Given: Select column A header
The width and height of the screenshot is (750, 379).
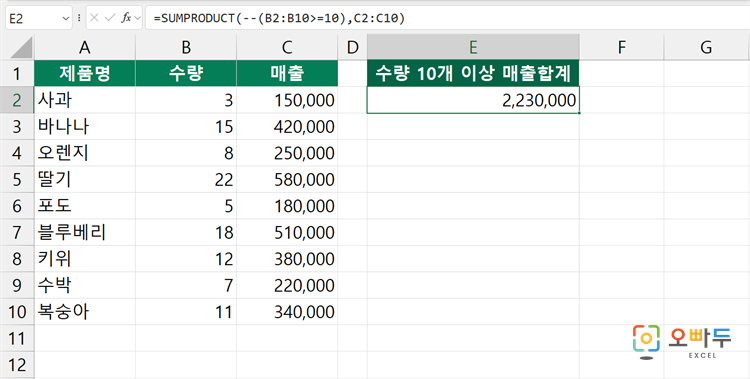Looking at the screenshot, I should (85, 47).
